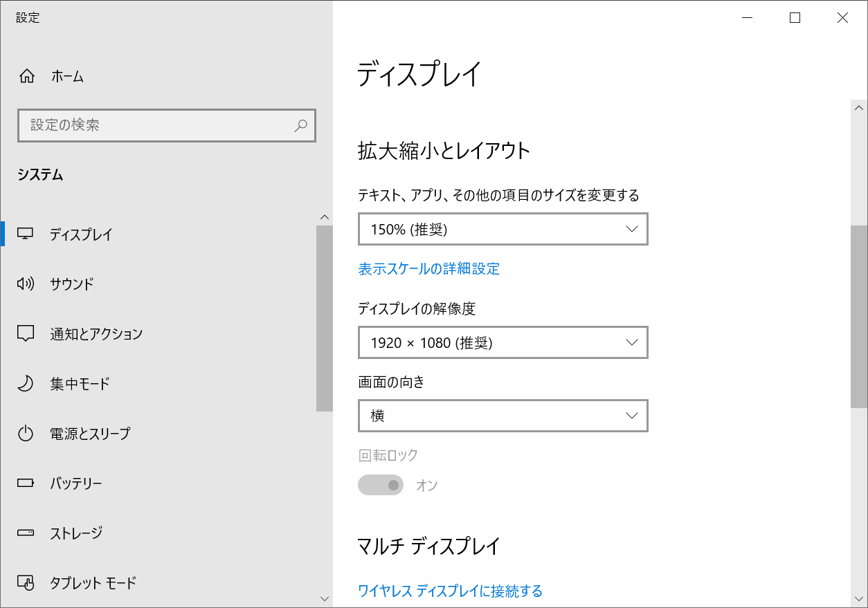The image size is (868, 608).
Task: Select the バッテリー battery icon
Action: coord(26,483)
